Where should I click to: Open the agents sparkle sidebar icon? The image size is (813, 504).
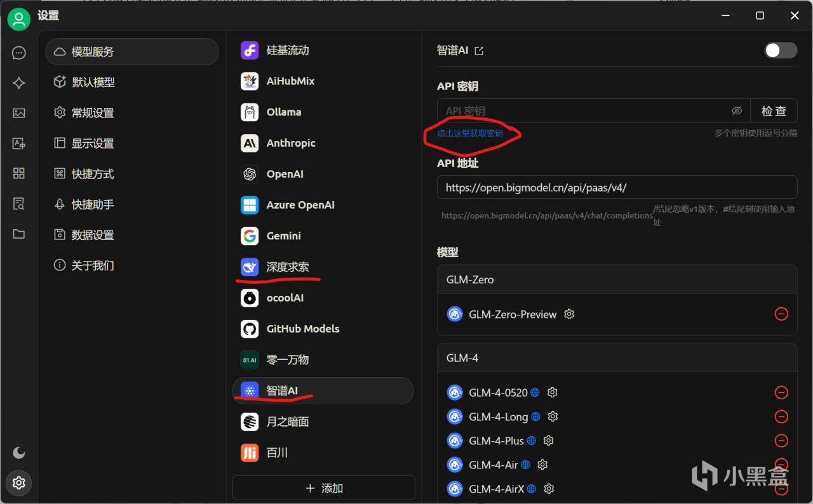click(x=19, y=83)
